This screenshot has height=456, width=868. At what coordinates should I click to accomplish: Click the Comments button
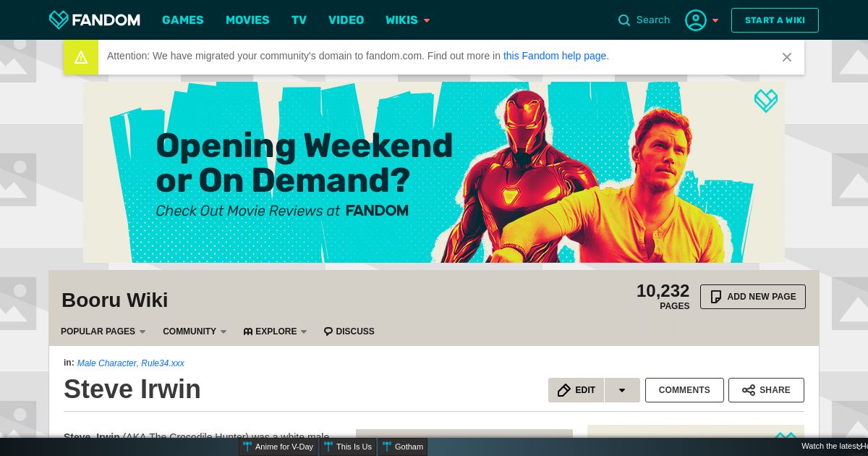pos(684,390)
